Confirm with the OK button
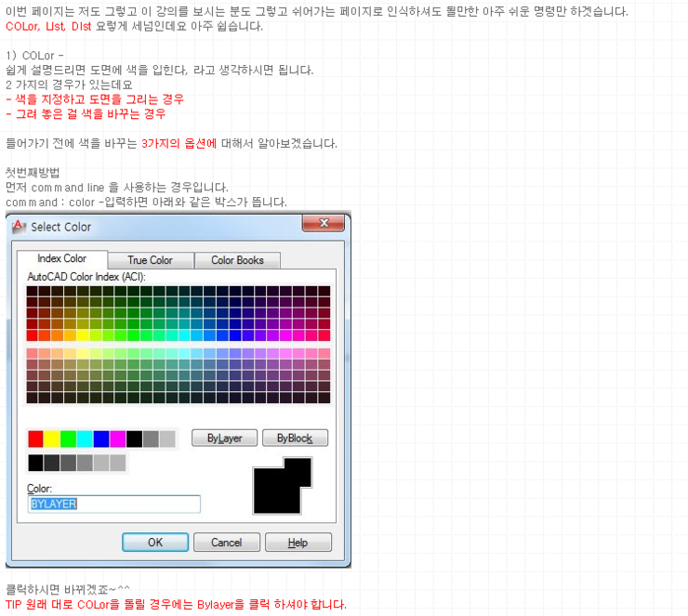The width and height of the screenshot is (688, 616). point(155,543)
